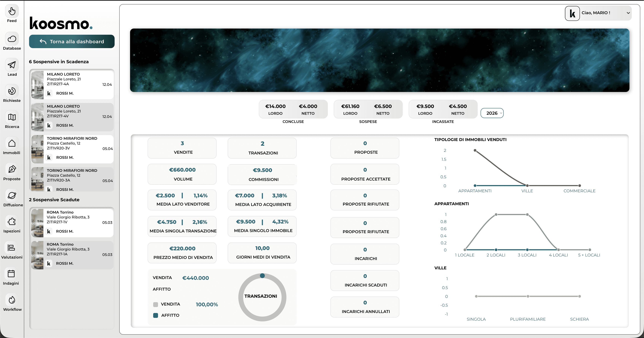
Task: Click 'MEDIA LATO VENDITORE' label
Action: (x=183, y=204)
